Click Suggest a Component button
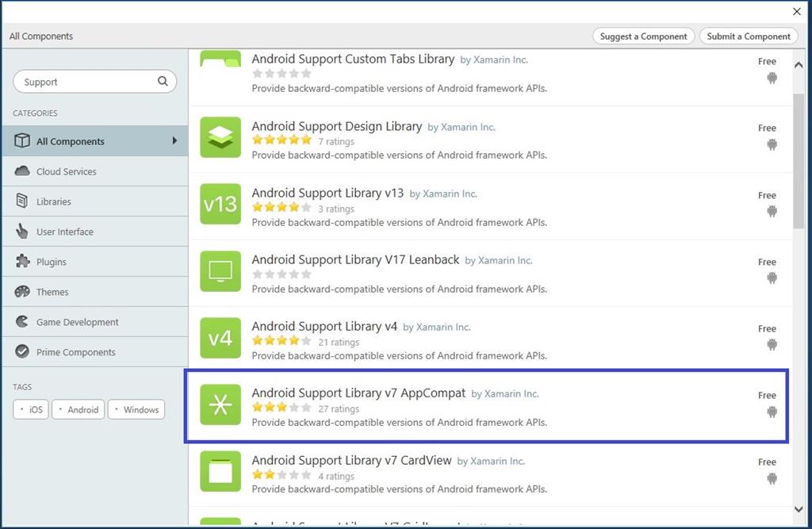Screen dimensions: 812x529 click(x=643, y=36)
